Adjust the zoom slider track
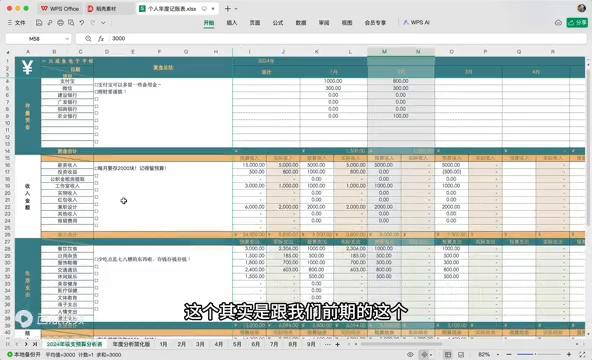Viewport: 592px width, 360px height. pyautogui.click(x=539, y=355)
